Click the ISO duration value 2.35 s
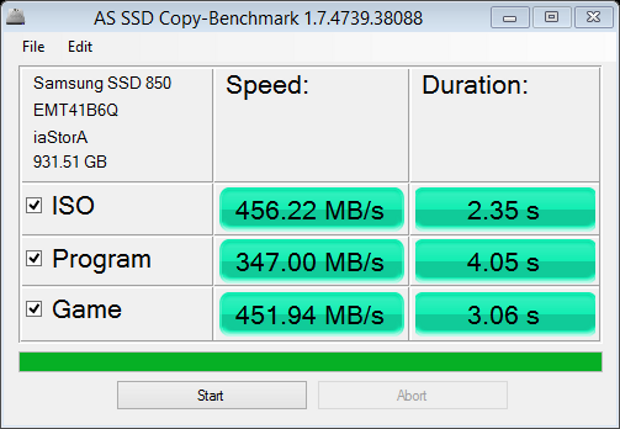620x429 pixels. [x=505, y=209]
